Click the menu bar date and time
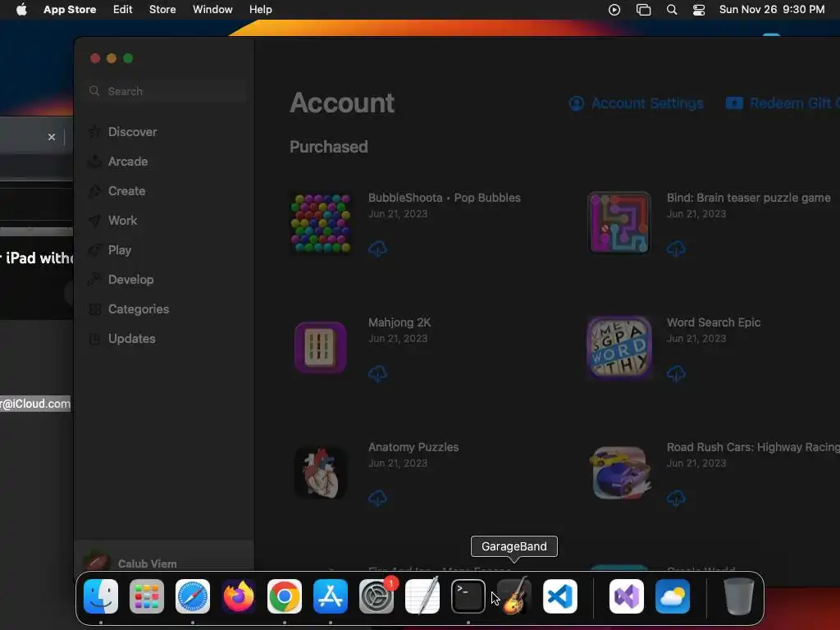The image size is (840, 630). click(x=771, y=10)
